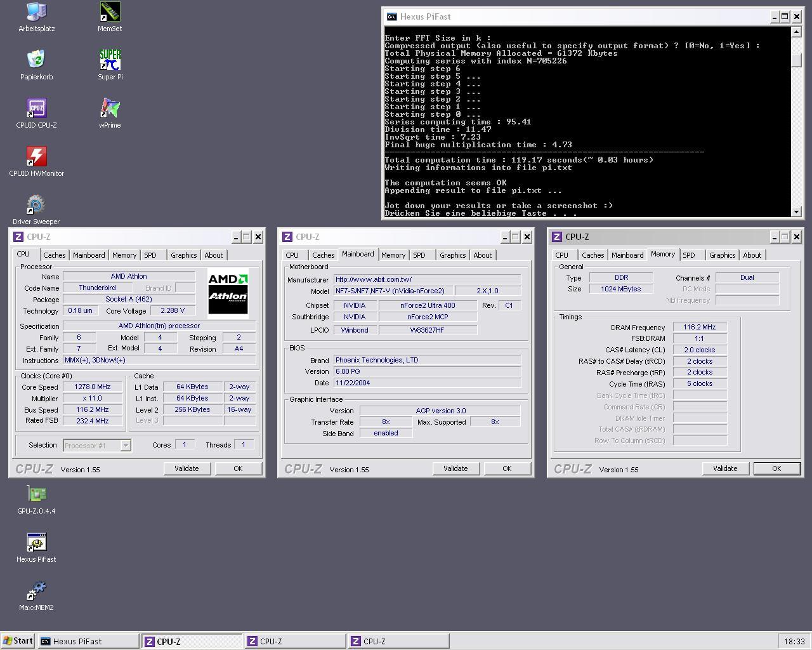Image resolution: width=812 pixels, height=650 pixels.
Task: Go to Graphics tab in right CPU-Z window
Action: [723, 255]
